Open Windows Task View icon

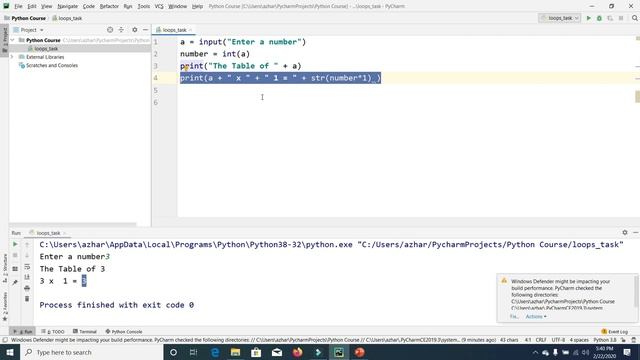tap(194, 352)
